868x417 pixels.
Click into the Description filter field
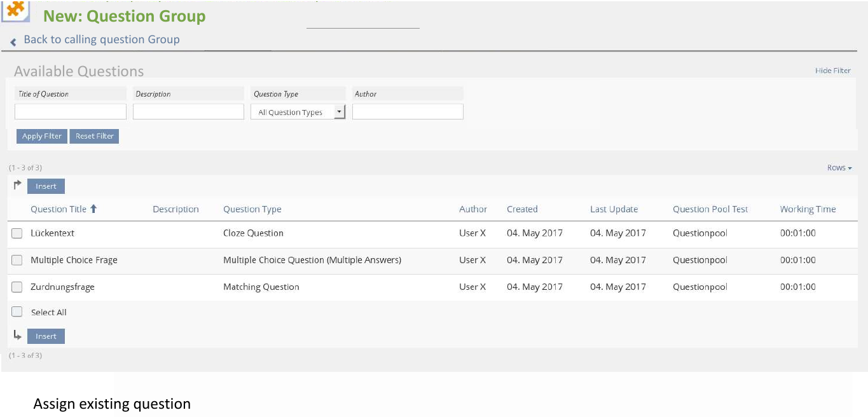pyautogui.click(x=188, y=113)
